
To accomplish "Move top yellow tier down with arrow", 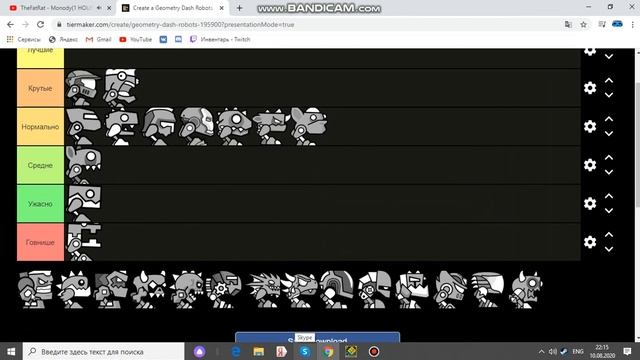I will (609, 57).
